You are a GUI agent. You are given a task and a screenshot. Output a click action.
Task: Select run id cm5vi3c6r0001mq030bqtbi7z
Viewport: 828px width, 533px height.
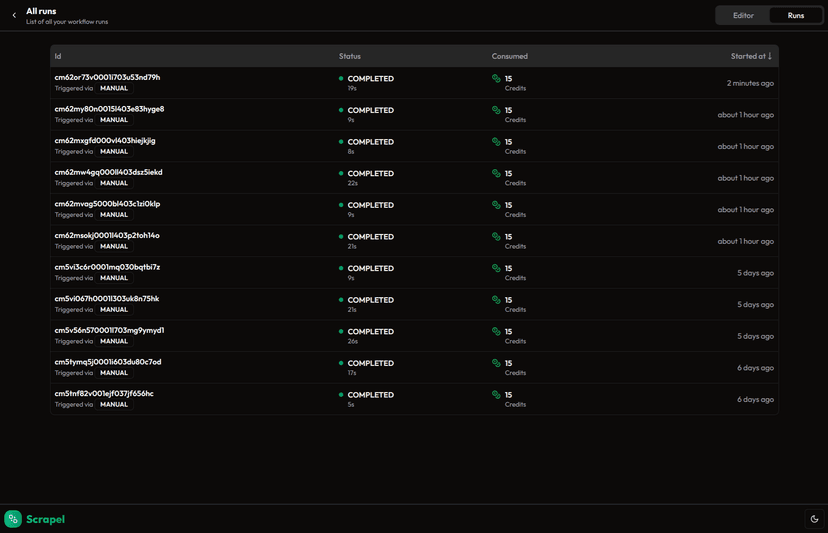[x=107, y=267]
